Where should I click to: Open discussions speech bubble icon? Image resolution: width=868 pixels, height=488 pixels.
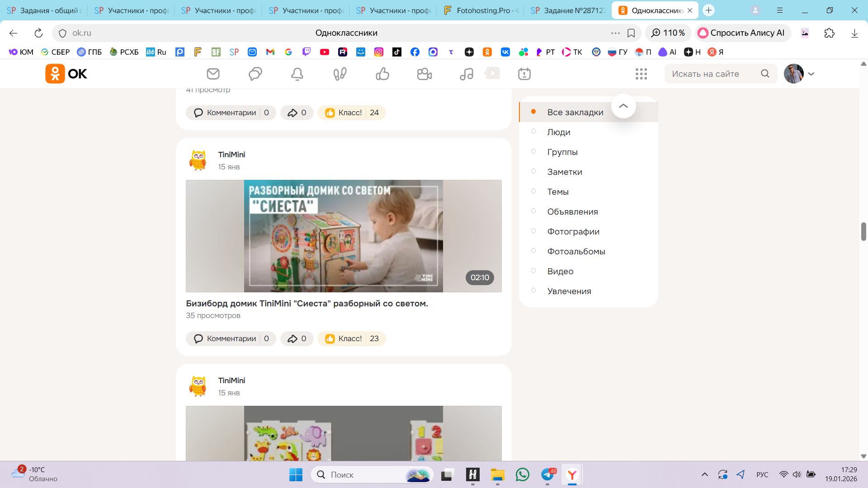(255, 74)
